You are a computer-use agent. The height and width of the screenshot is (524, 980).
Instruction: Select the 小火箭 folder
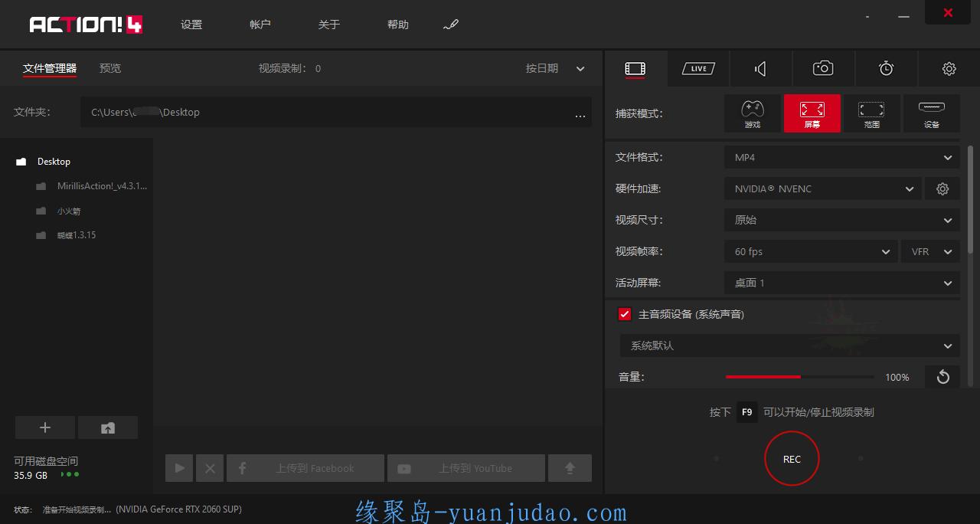69,211
